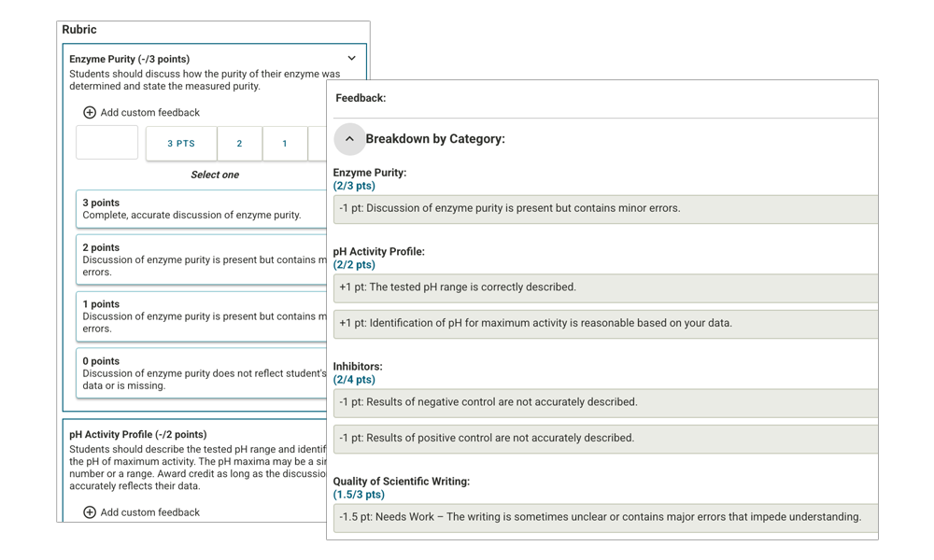Select a score of 2 points

(x=239, y=144)
